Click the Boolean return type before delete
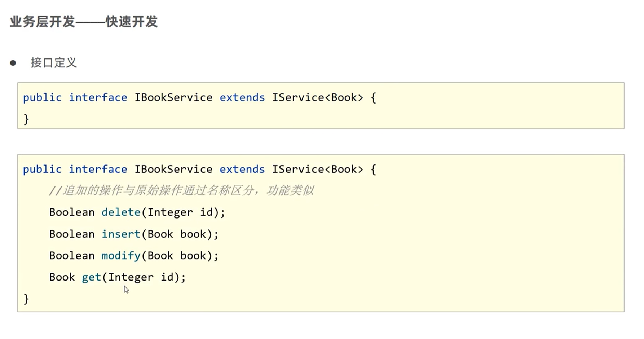 pyautogui.click(x=72, y=212)
